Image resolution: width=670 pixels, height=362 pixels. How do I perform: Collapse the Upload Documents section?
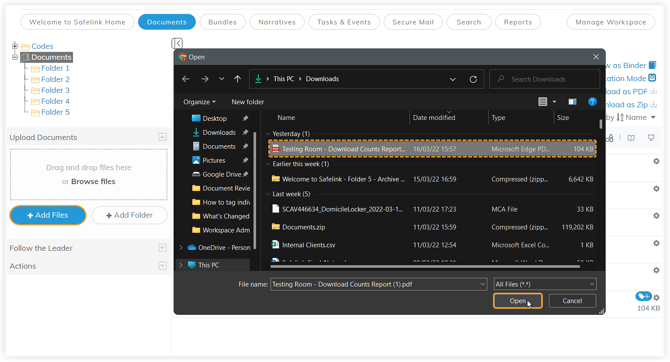(x=162, y=137)
